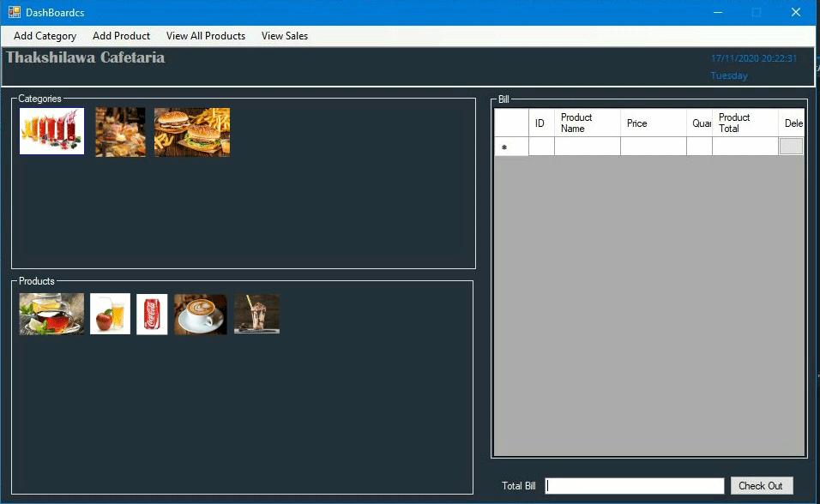
Task: Open the View Sales menu
Action: [285, 36]
